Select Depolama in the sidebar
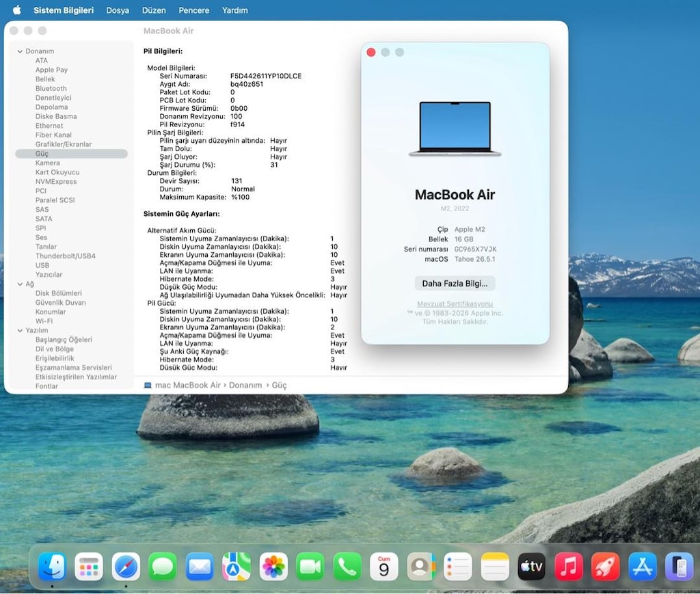 coord(52,107)
